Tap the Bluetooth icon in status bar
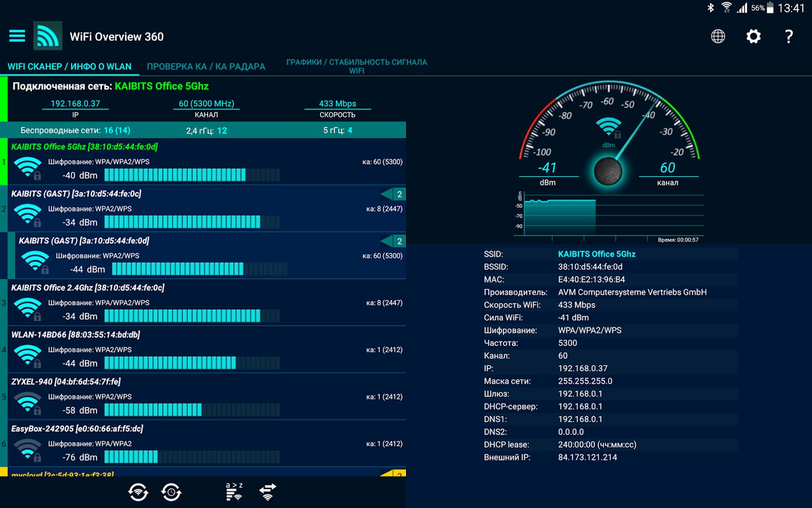The height and width of the screenshot is (508, 812). pyautogui.click(x=710, y=8)
